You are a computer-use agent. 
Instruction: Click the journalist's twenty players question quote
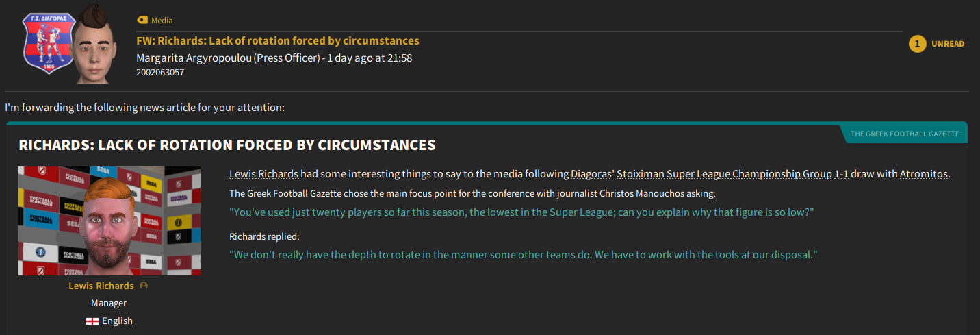[x=521, y=212]
